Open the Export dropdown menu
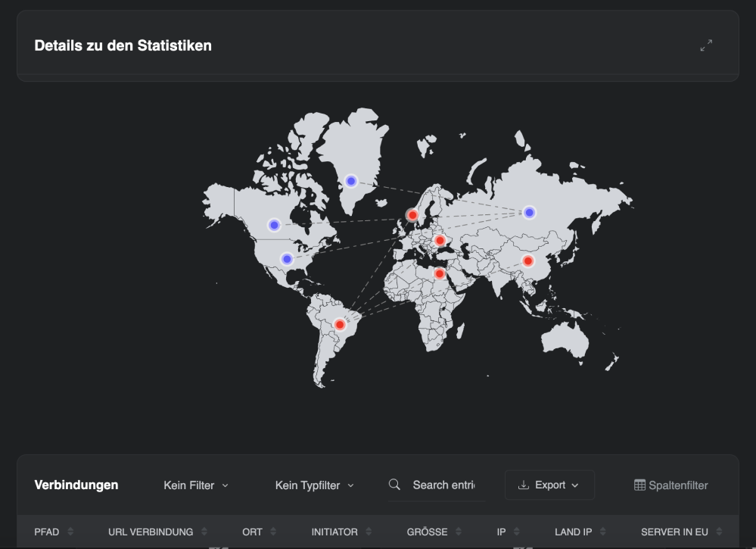Image resolution: width=756 pixels, height=549 pixels. 549,485
